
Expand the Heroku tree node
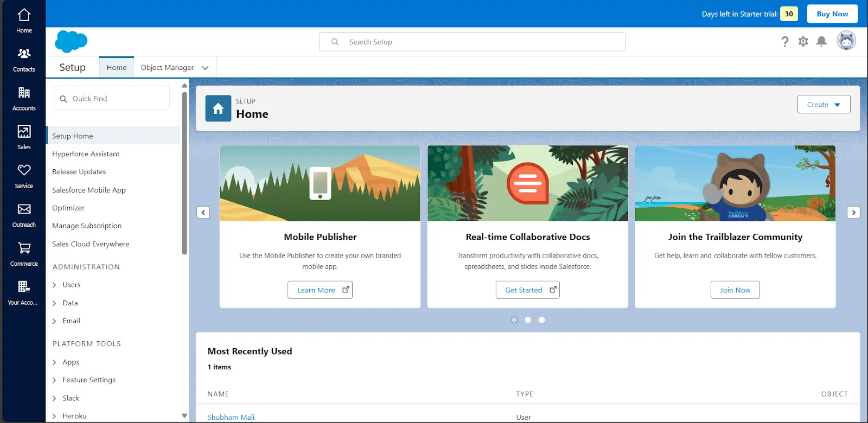coord(54,416)
